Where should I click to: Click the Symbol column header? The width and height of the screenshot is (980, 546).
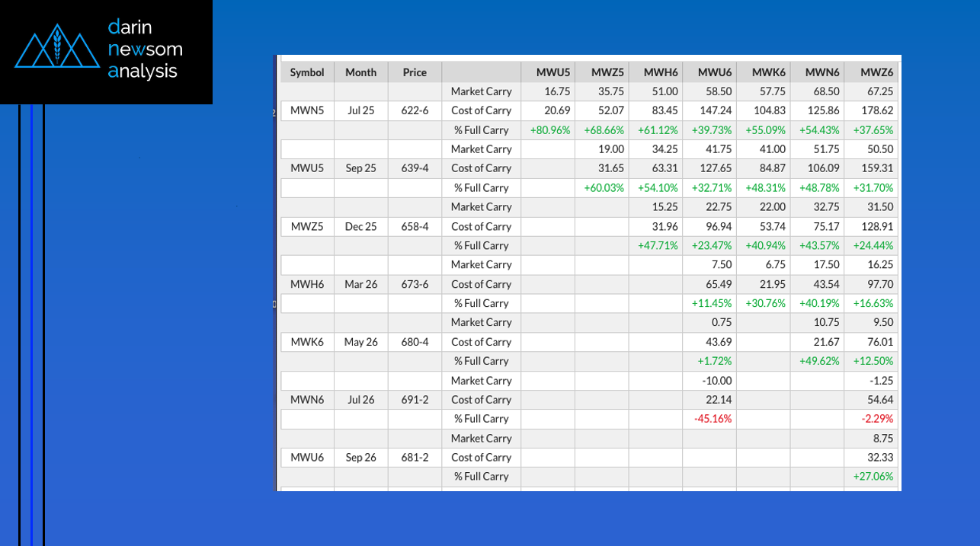307,72
